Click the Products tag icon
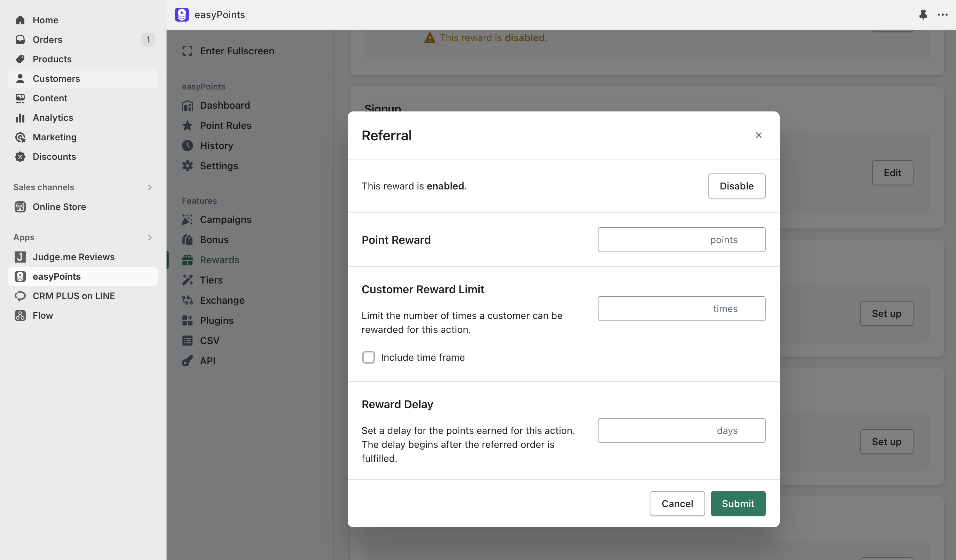This screenshot has height=560, width=956. point(20,59)
